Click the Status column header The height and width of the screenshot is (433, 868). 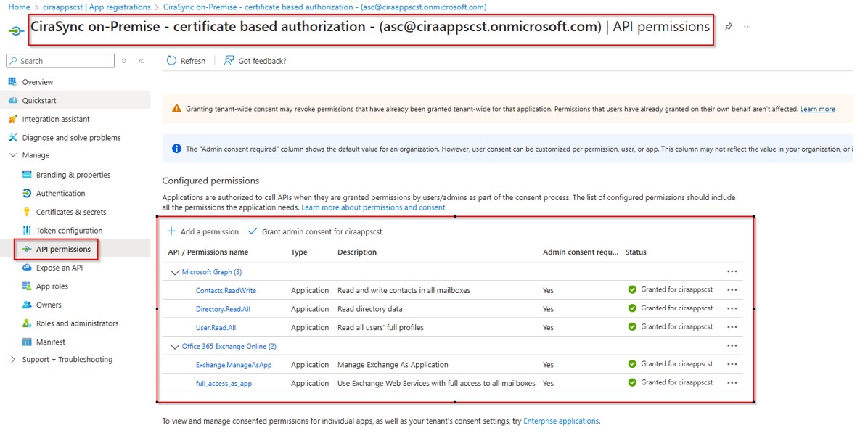[636, 252]
